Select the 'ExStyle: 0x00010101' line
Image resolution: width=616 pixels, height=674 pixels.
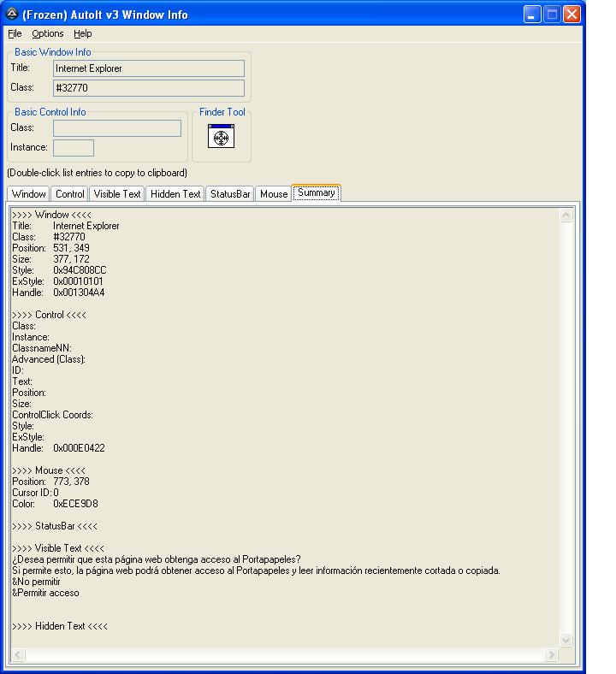57,281
